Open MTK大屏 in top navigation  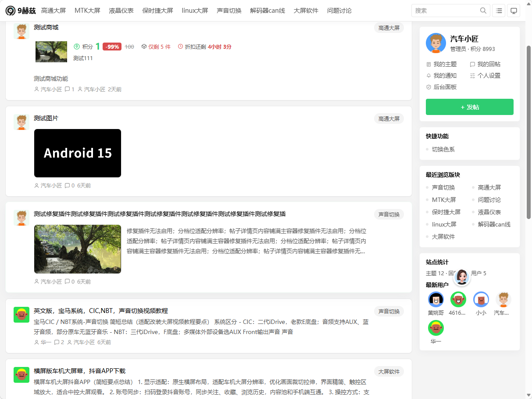coord(87,11)
